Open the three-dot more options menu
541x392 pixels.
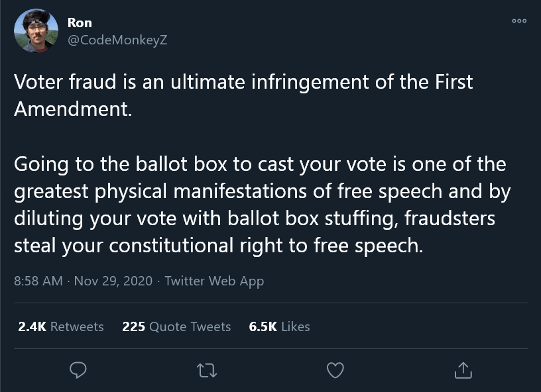pyautogui.click(x=519, y=21)
